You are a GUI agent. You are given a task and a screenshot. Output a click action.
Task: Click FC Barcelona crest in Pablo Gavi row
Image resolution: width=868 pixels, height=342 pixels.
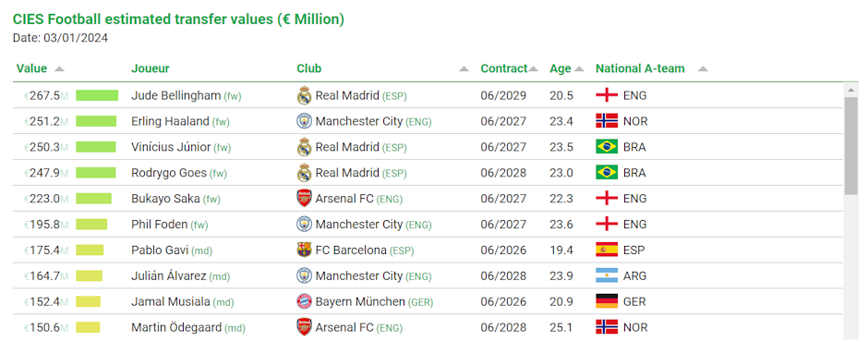tap(305, 250)
